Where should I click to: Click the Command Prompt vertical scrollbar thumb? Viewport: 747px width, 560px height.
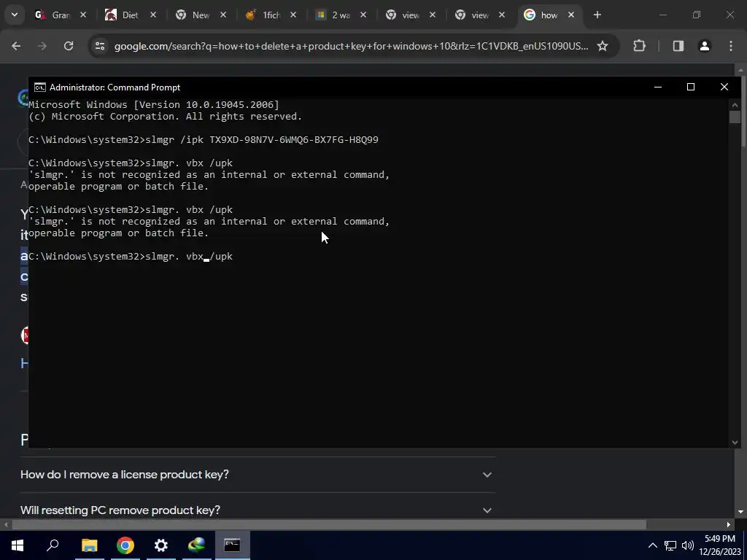pos(735,117)
